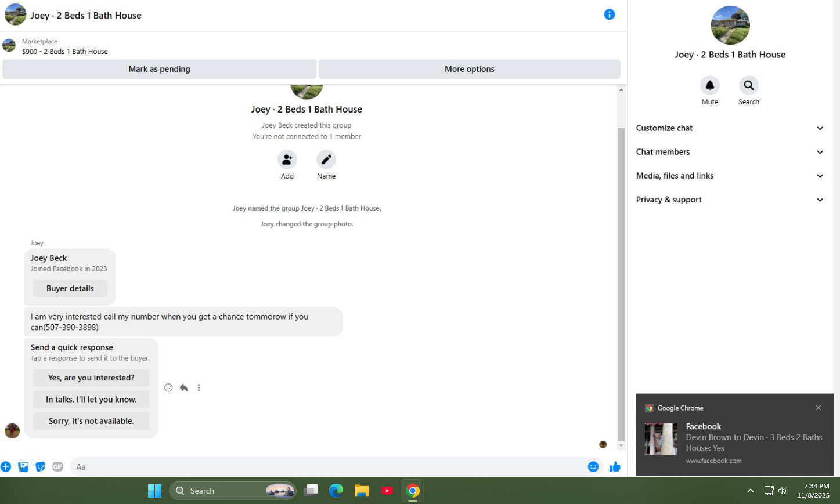The height and width of the screenshot is (504, 840).
Task: Open emoji picker in message box
Action: 593,467
